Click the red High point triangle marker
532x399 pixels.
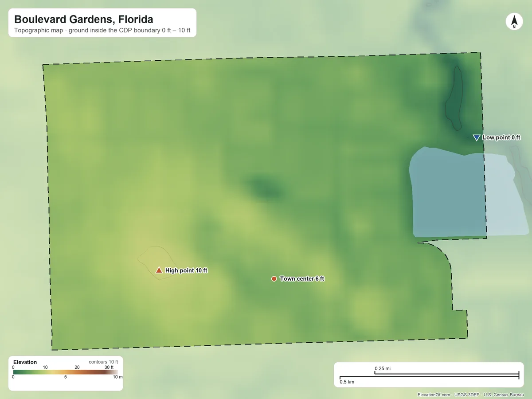click(x=159, y=270)
